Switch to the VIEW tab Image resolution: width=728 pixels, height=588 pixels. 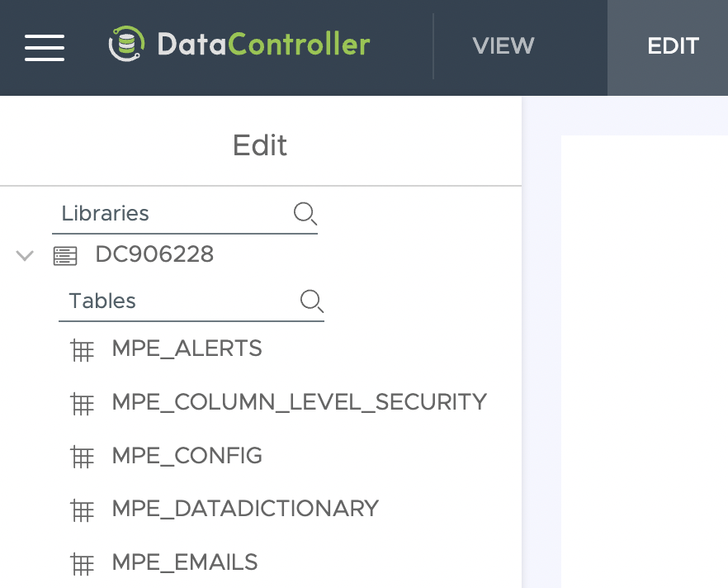point(503,47)
